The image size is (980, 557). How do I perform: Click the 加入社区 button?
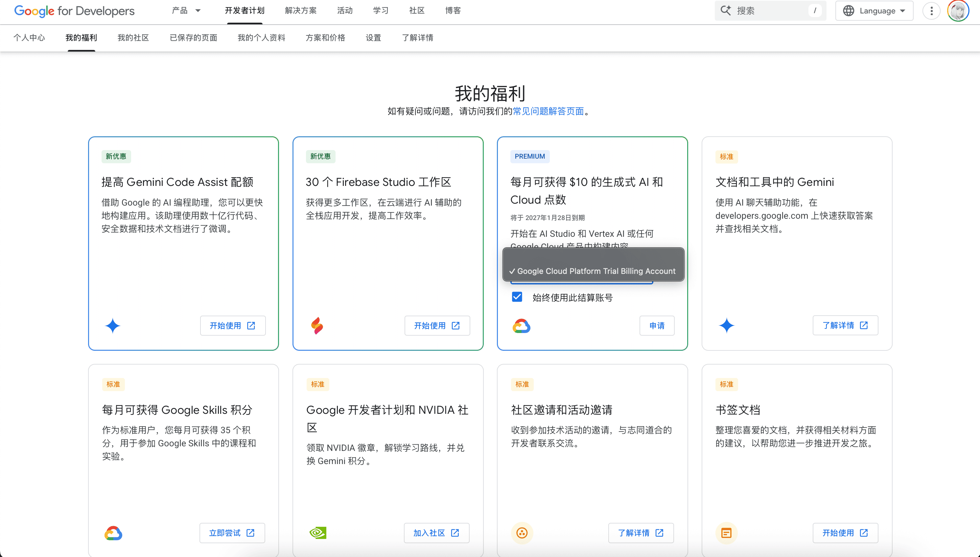point(436,533)
